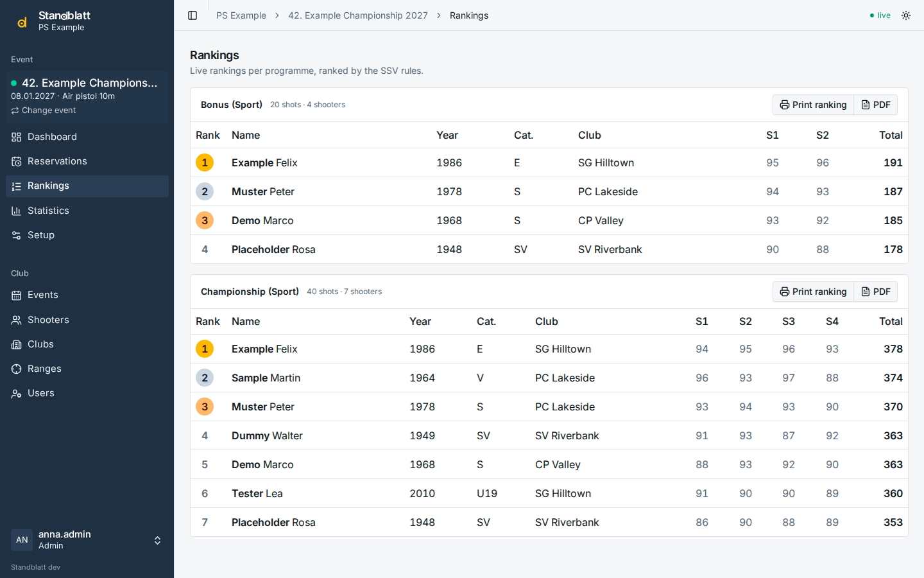Click the live status indicator

[x=880, y=15]
